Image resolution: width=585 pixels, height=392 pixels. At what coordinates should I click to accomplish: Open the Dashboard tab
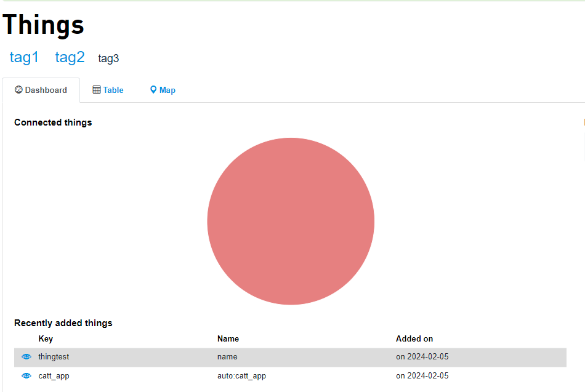tap(41, 90)
